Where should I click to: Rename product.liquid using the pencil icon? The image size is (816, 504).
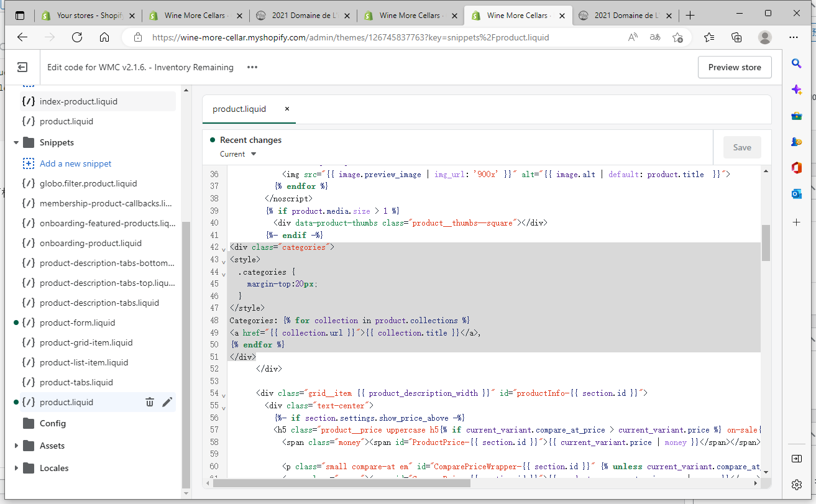[x=167, y=402]
